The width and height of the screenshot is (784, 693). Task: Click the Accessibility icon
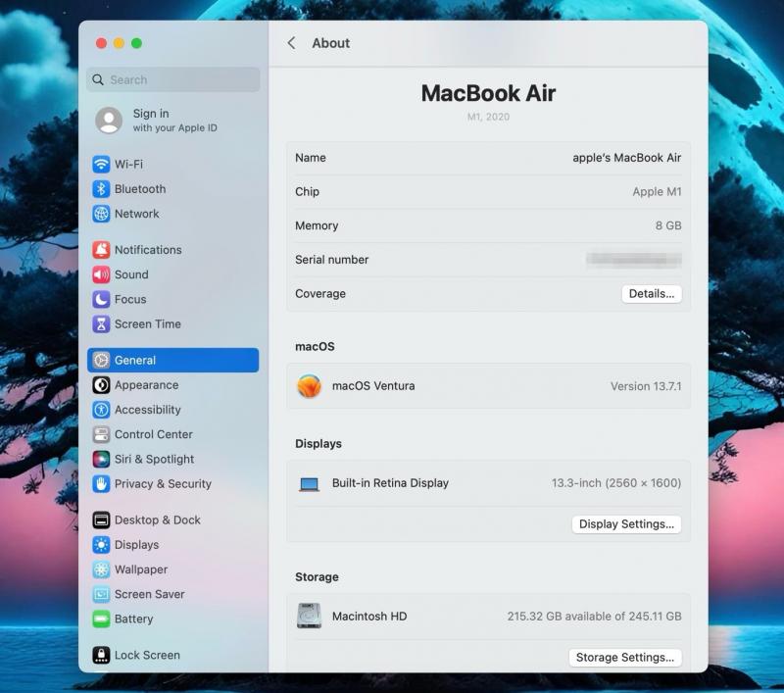[x=101, y=410]
